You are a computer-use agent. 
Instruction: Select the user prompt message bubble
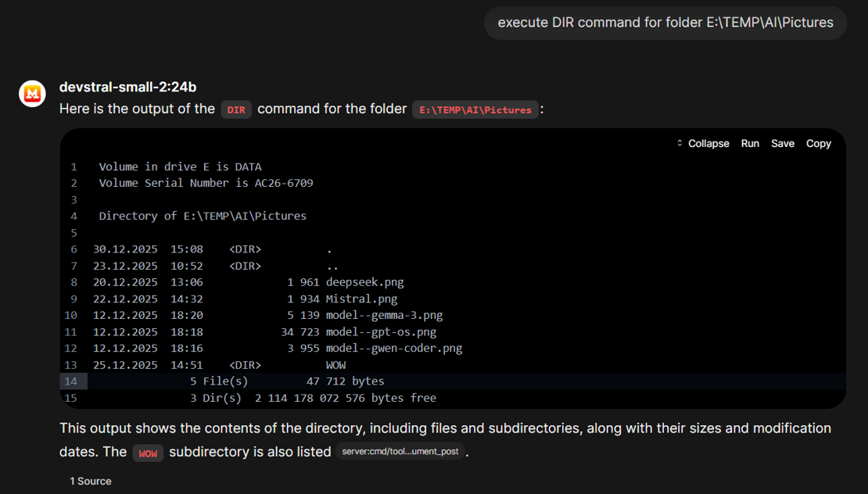pyautogui.click(x=665, y=23)
